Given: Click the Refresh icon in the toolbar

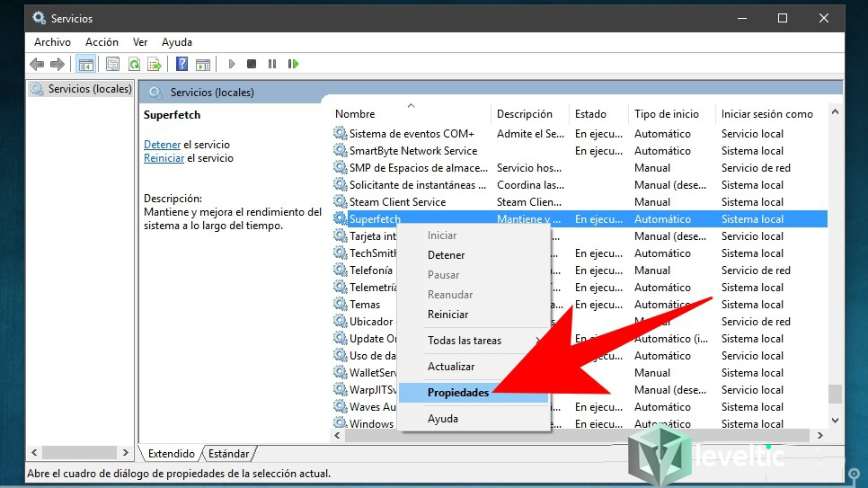Looking at the screenshot, I should (x=134, y=64).
